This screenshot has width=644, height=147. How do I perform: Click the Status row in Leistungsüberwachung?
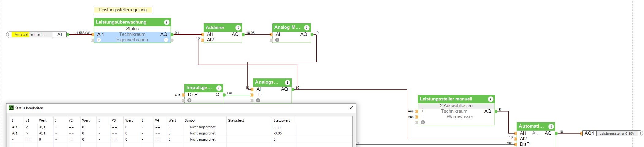pyautogui.click(x=132, y=29)
